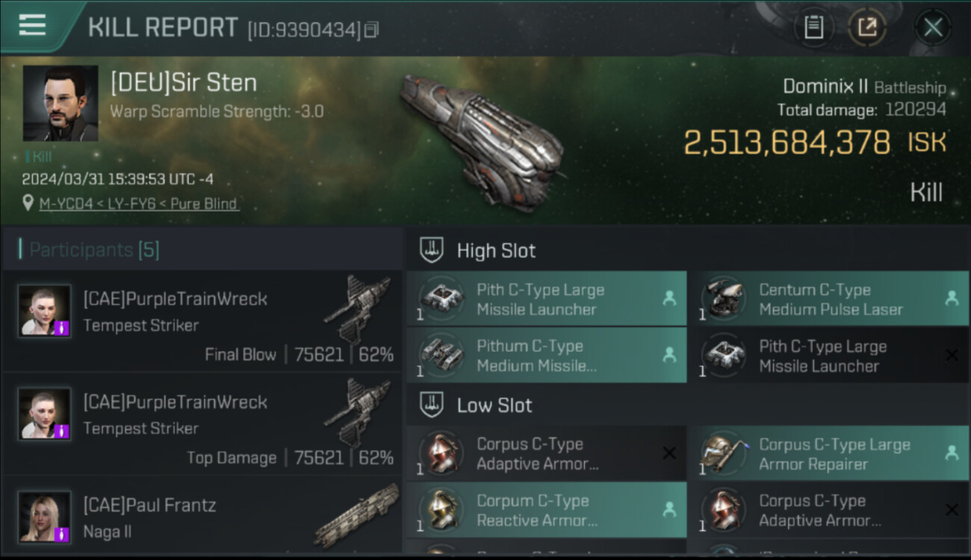Open the clipboard notes icon
Viewport: 971px width, 560px height.
pos(813,28)
